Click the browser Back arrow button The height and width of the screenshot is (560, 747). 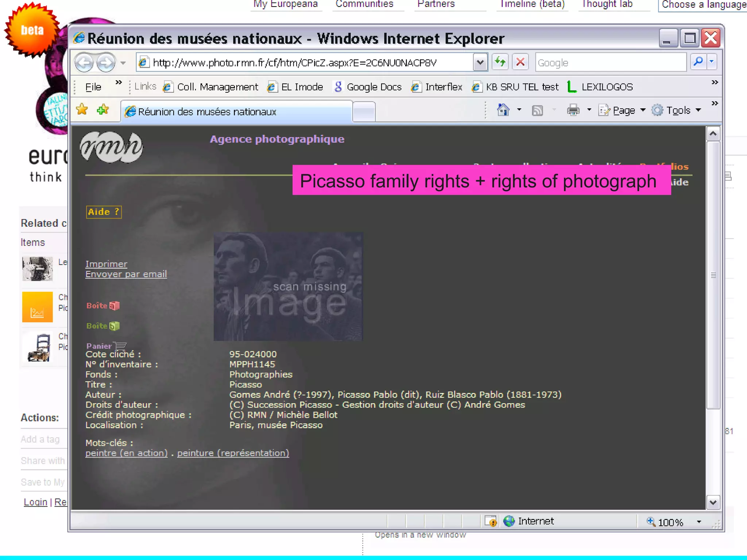pyautogui.click(x=84, y=63)
